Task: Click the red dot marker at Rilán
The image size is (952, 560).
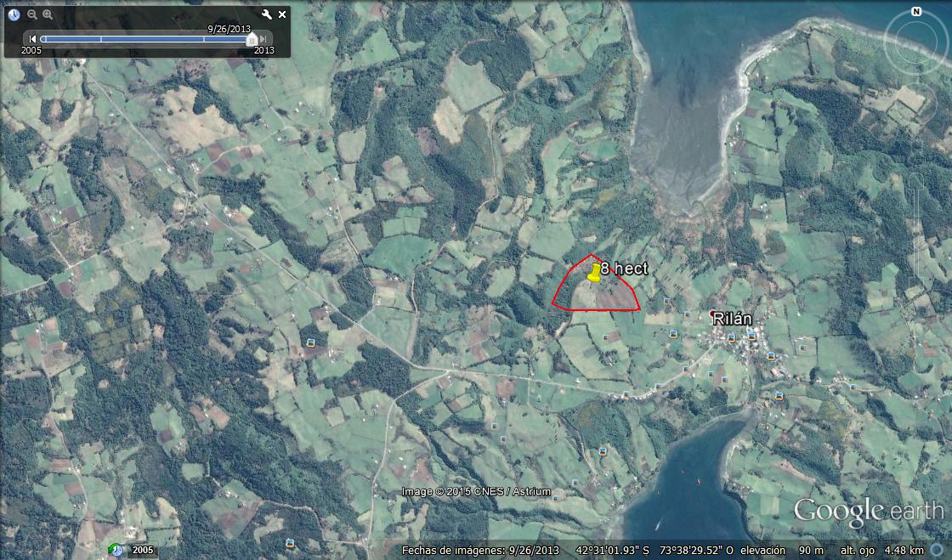Action: [713, 314]
